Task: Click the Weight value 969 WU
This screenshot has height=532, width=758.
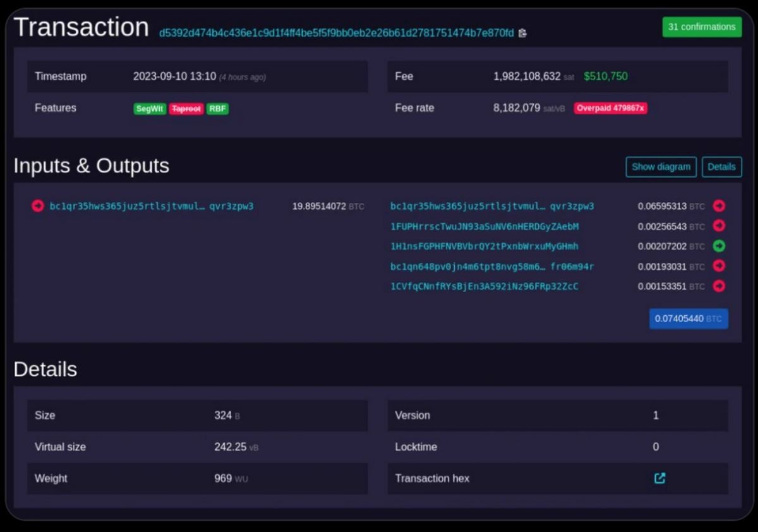Action: click(x=231, y=478)
